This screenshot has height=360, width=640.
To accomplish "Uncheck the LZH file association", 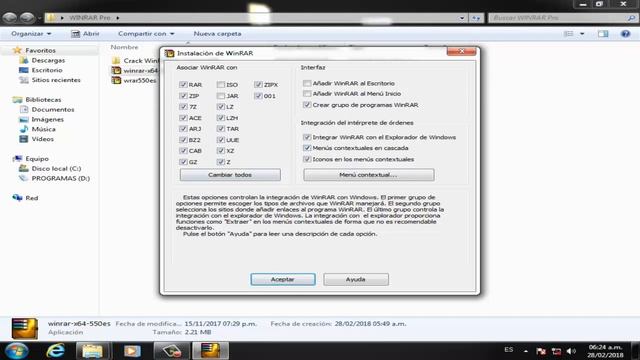I will tap(221, 118).
